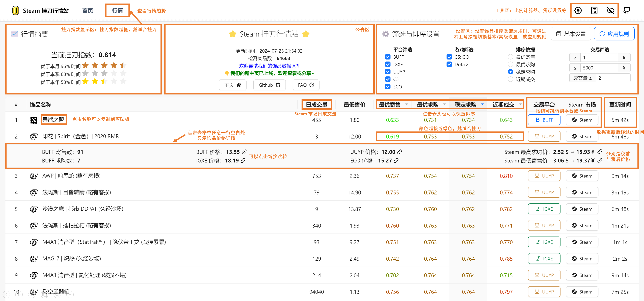
Task: Sort by 最优求购 column arrow
Action: [x=445, y=104]
